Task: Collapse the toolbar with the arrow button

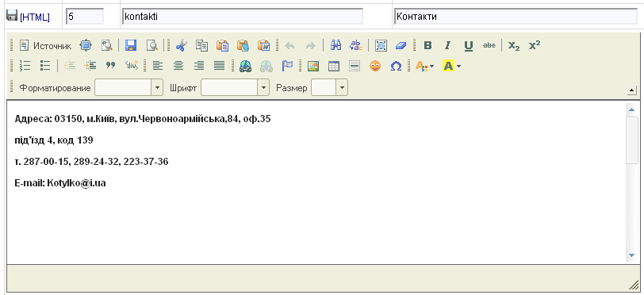Action: tap(633, 90)
